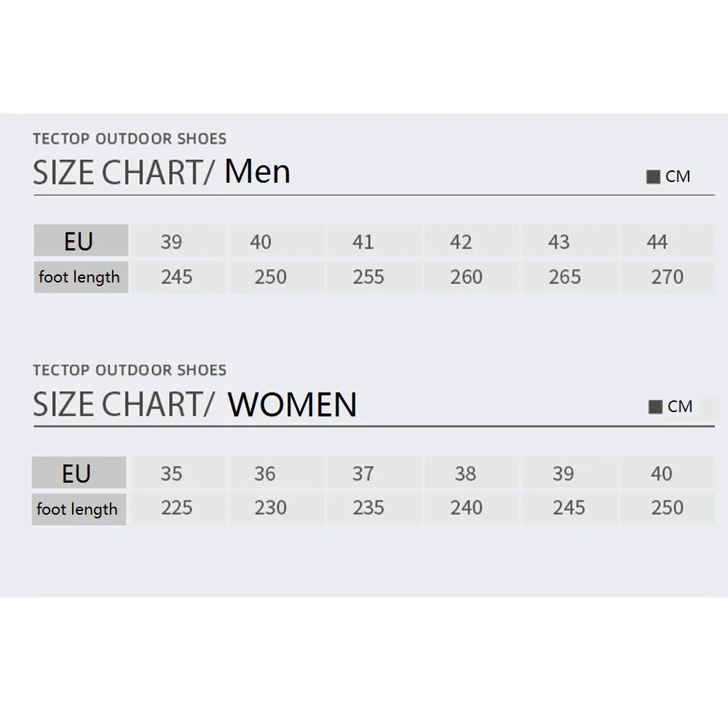Click the CM square icon in Women chart
The width and height of the screenshot is (728, 728).
click(655, 407)
